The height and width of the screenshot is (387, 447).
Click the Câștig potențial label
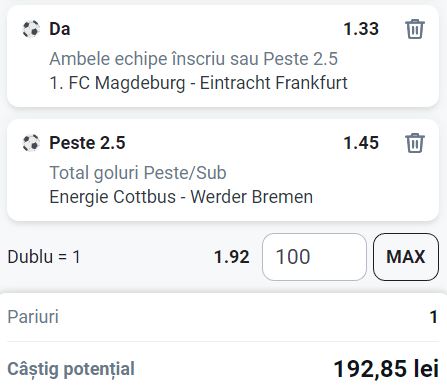coord(71,369)
